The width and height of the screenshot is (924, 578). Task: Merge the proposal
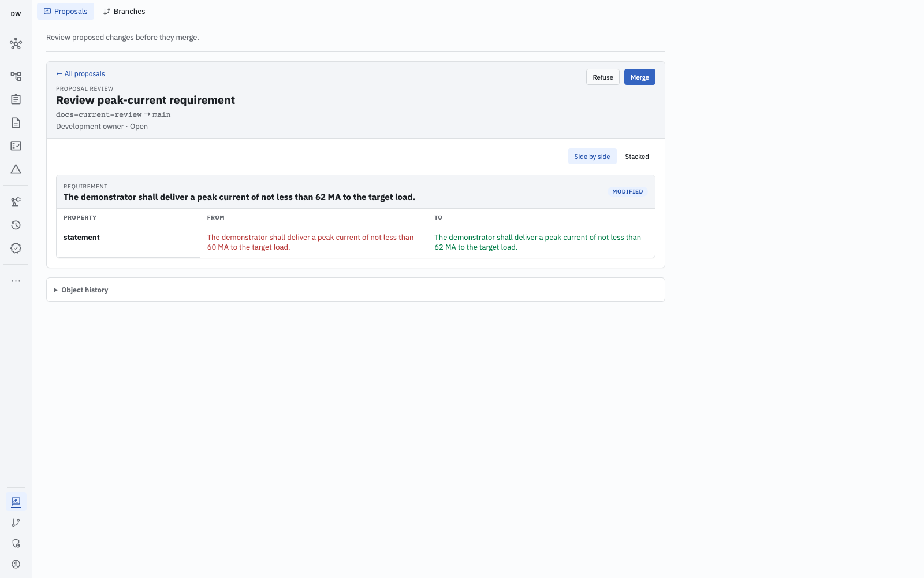click(x=639, y=77)
